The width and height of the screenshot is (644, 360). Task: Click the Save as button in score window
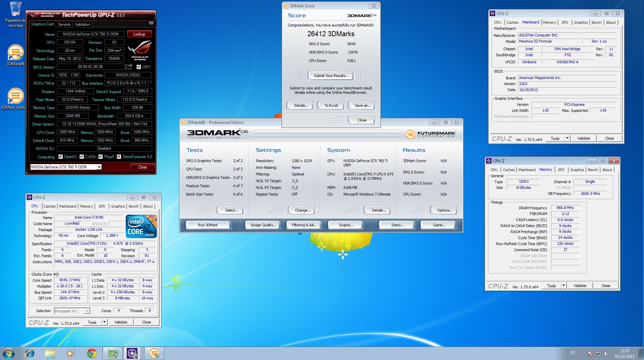[362, 105]
